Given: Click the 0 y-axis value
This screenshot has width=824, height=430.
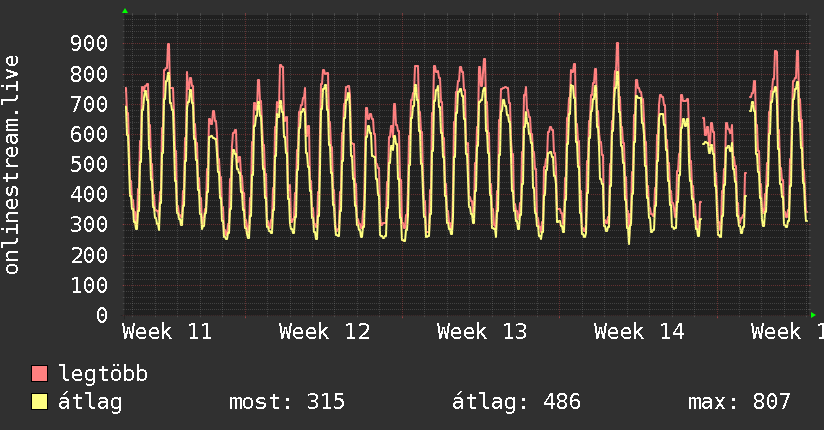Looking at the screenshot, I should pos(102,315).
